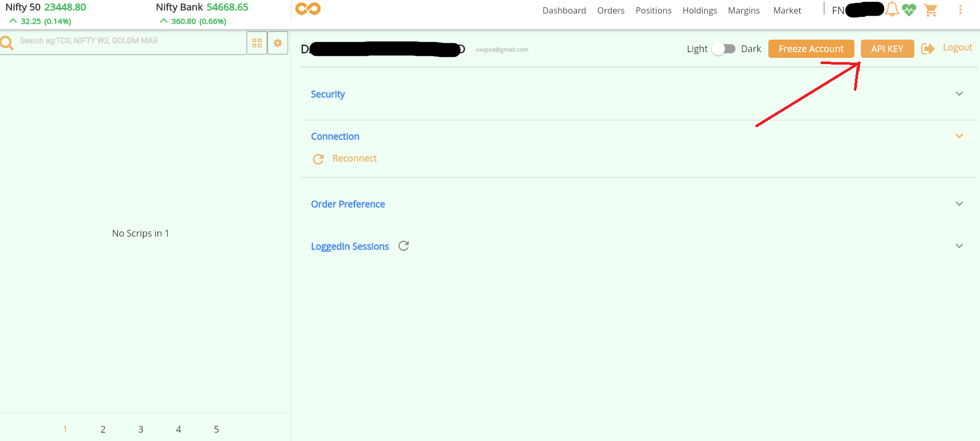This screenshot has height=441, width=980.
Task: Click the Connection section heading
Action: click(x=335, y=137)
